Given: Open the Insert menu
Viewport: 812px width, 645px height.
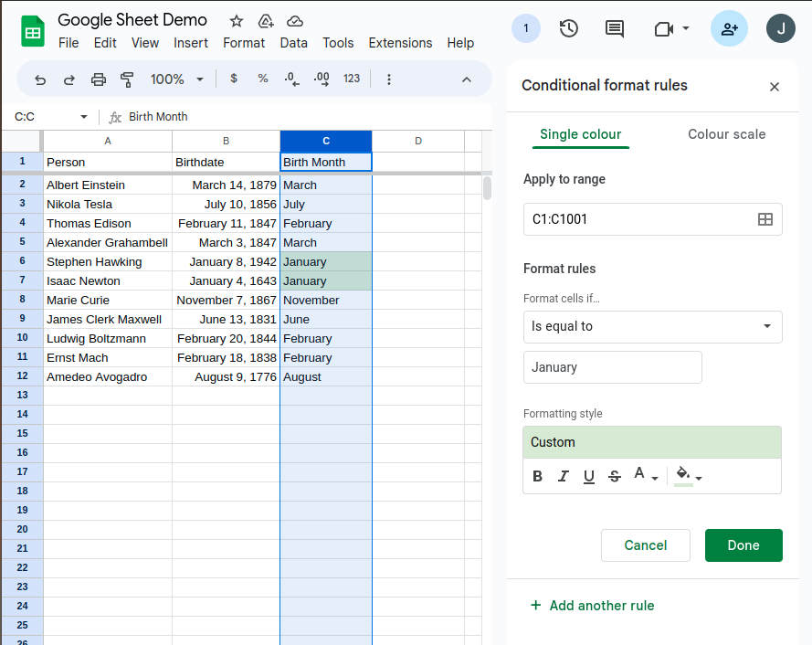Looking at the screenshot, I should [x=191, y=43].
